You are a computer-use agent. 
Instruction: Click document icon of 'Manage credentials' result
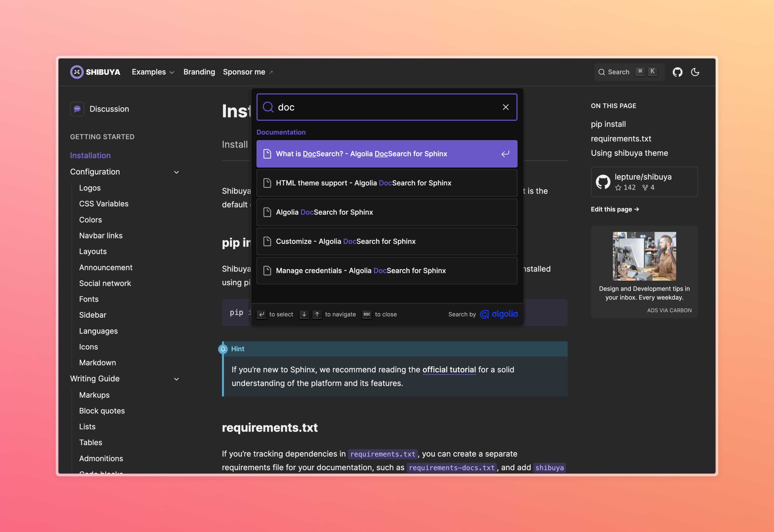pos(267,271)
